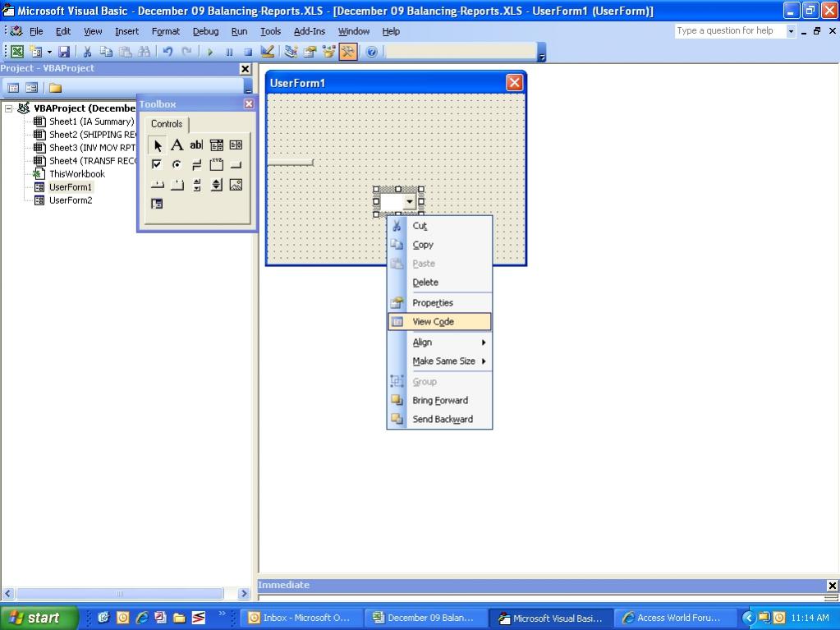Run the macro with the green play icon
Viewport: 840px width, 630px height.
[210, 52]
